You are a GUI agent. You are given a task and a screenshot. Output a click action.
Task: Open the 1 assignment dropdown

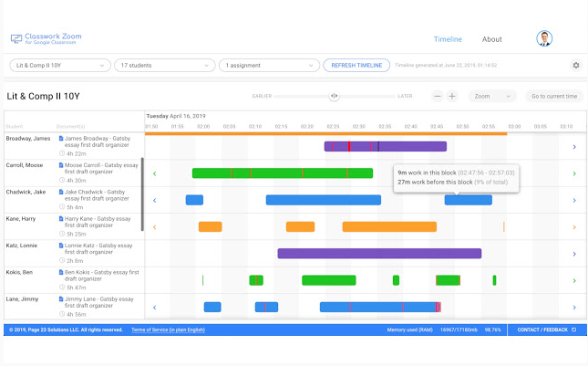point(269,66)
